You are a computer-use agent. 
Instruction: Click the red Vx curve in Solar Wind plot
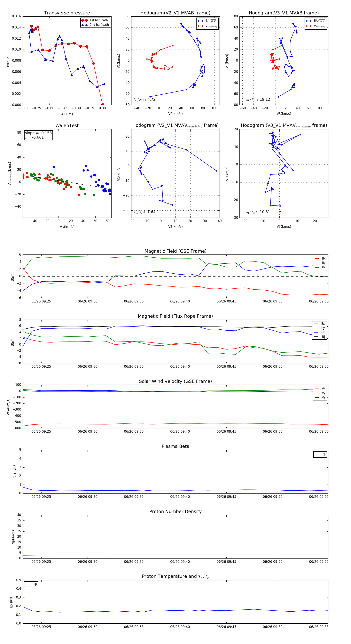click(x=175, y=424)
